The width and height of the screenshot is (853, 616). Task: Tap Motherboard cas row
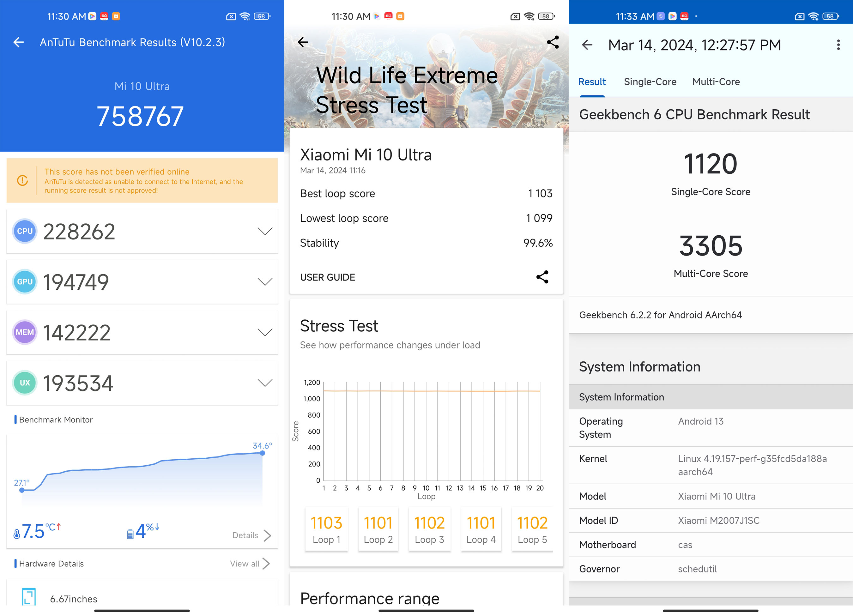[x=711, y=545]
